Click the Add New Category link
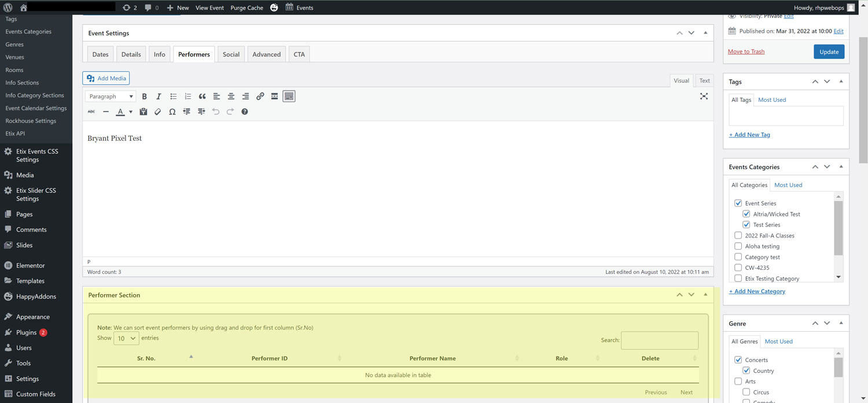The image size is (868, 403). pyautogui.click(x=757, y=291)
